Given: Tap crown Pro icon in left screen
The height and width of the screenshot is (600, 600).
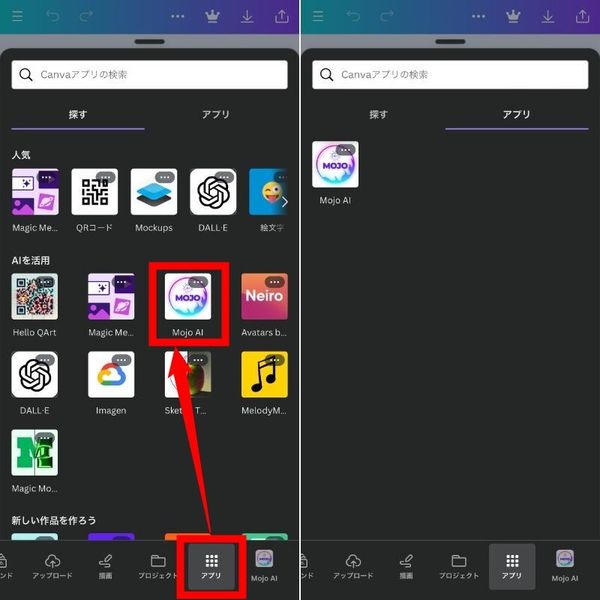Looking at the screenshot, I should (212, 16).
